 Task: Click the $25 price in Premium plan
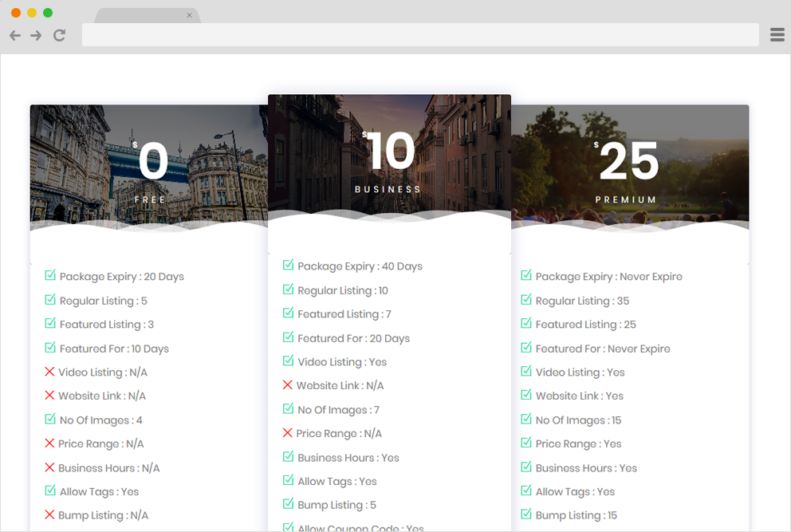tap(626, 160)
